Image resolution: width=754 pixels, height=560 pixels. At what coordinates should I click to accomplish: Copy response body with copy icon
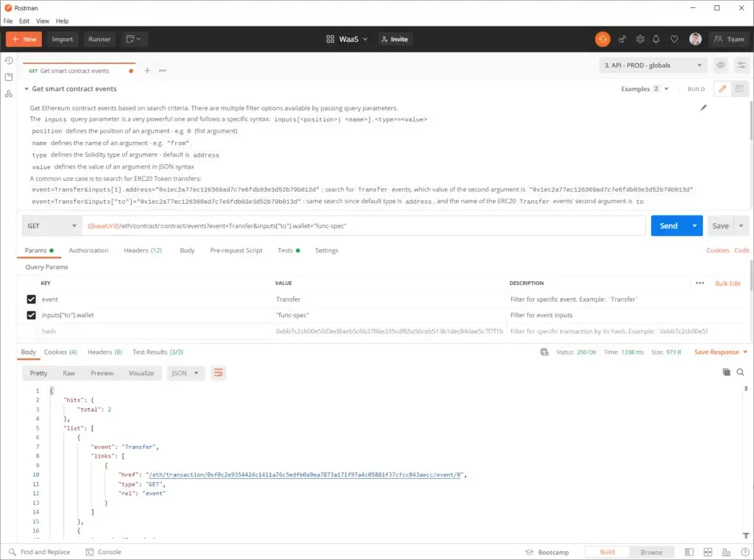pos(726,372)
